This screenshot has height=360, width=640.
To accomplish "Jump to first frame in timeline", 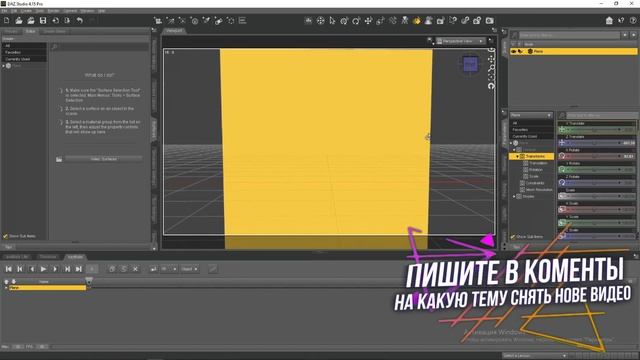I will 8,269.
